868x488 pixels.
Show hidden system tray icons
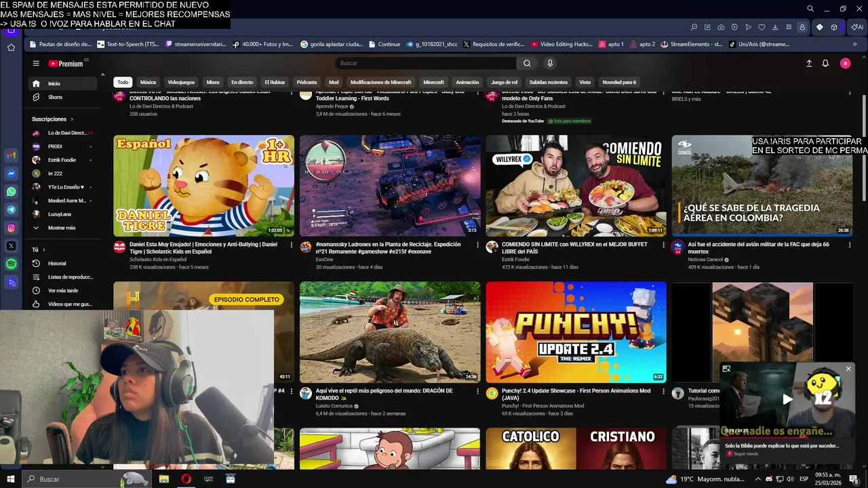[759, 479]
